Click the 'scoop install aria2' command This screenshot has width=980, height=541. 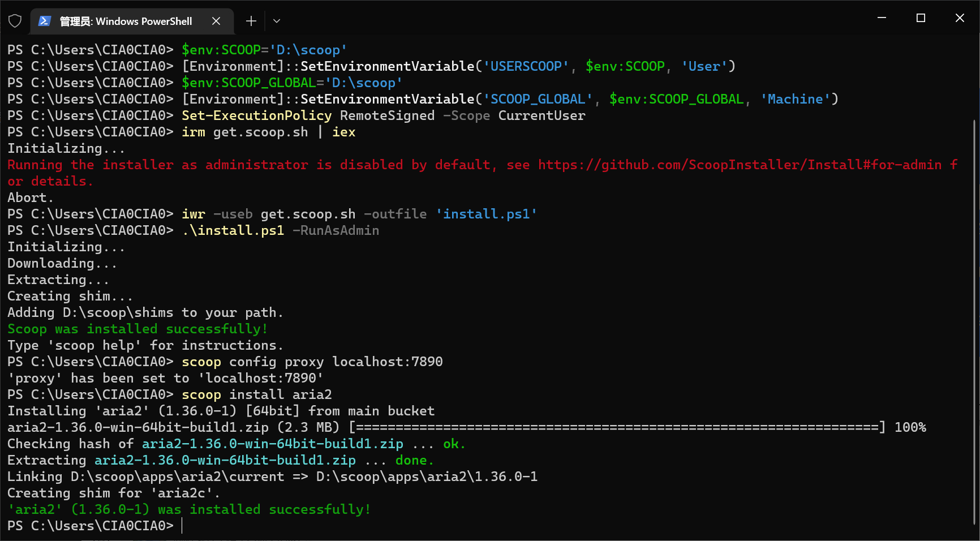tap(257, 394)
